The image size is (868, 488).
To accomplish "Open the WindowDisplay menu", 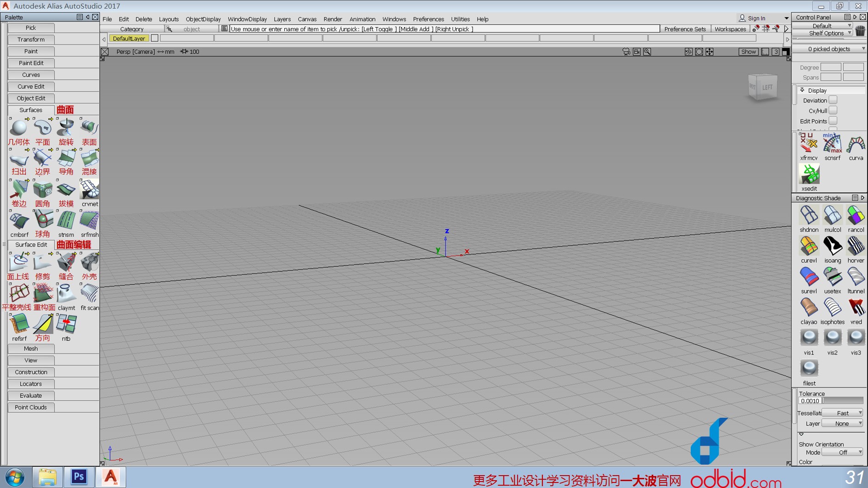I will (x=247, y=19).
